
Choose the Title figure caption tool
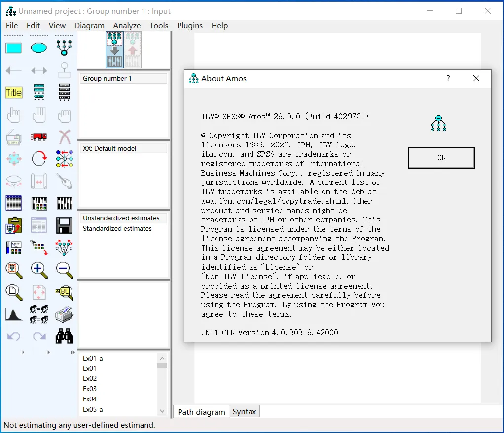(x=14, y=93)
